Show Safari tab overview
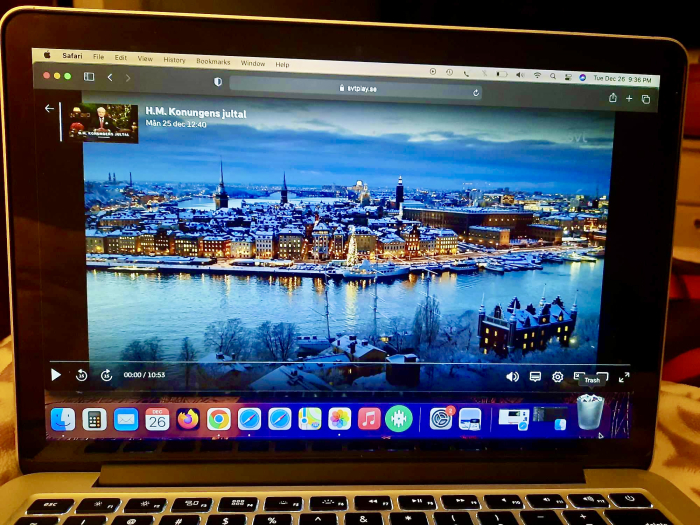700x525 pixels. (x=646, y=99)
